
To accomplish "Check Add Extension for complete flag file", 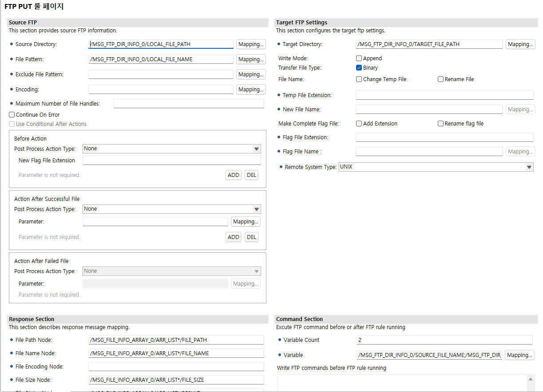I will (x=359, y=123).
